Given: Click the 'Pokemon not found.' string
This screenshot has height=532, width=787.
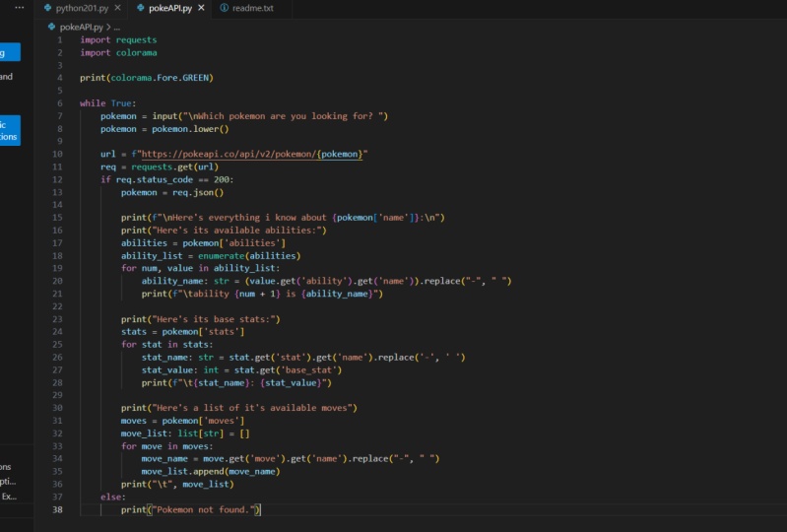Looking at the screenshot, I should click(203, 510).
